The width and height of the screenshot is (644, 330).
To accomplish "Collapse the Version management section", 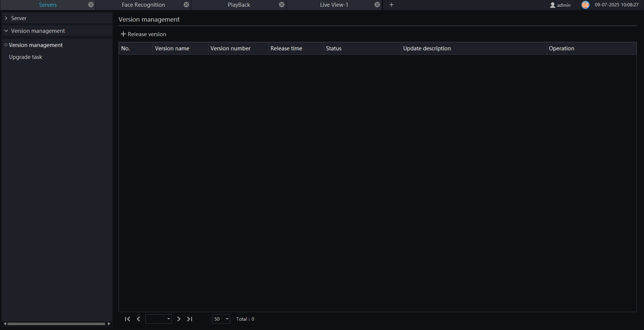I will click(x=6, y=31).
